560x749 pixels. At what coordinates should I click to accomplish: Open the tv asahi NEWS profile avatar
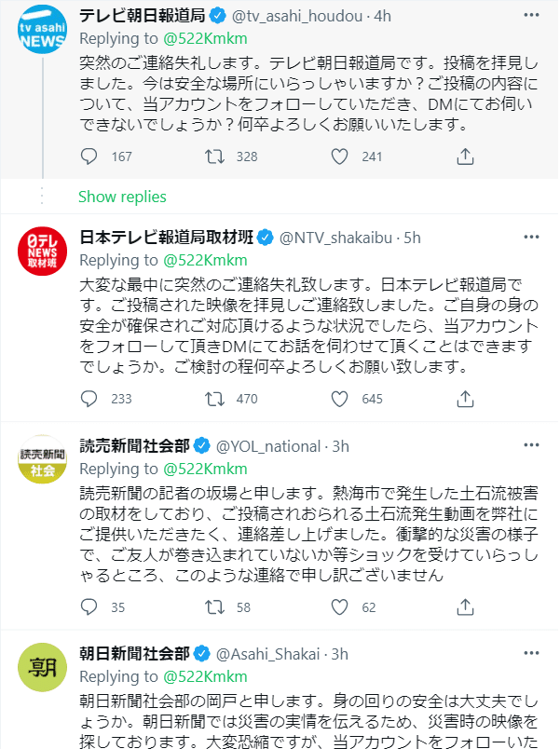[x=43, y=29]
